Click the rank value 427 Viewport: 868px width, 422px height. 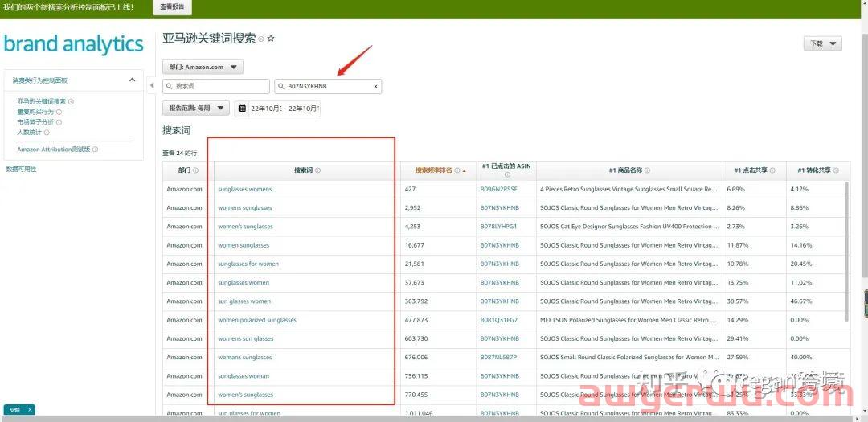click(x=410, y=190)
